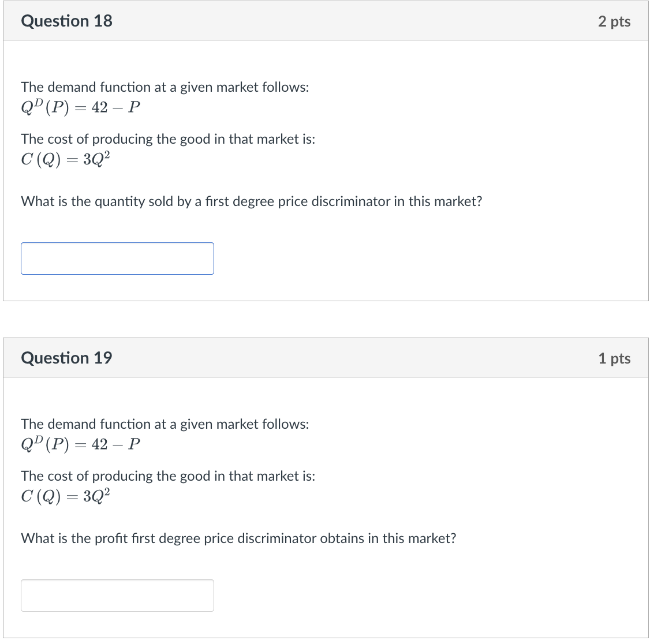Viewport: 650px width, 644px height.
Task: Click the 2 pts label
Action: (614, 21)
